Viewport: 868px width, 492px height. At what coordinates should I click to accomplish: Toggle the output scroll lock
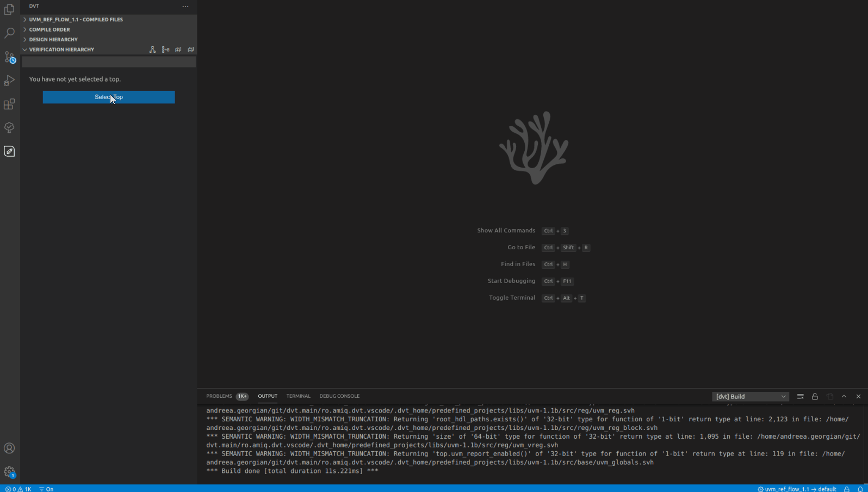[815, 396]
